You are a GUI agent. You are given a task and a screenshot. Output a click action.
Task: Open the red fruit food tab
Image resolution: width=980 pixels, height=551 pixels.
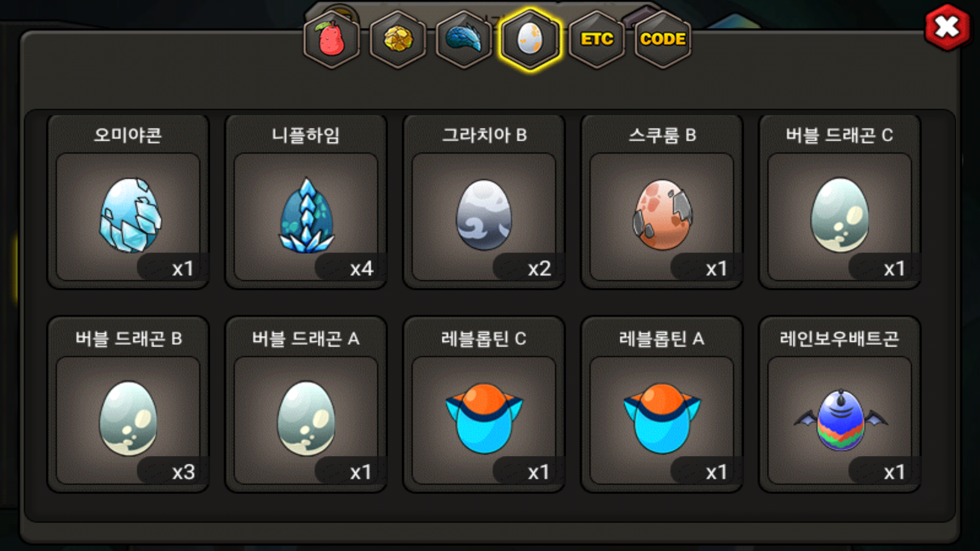[332, 39]
